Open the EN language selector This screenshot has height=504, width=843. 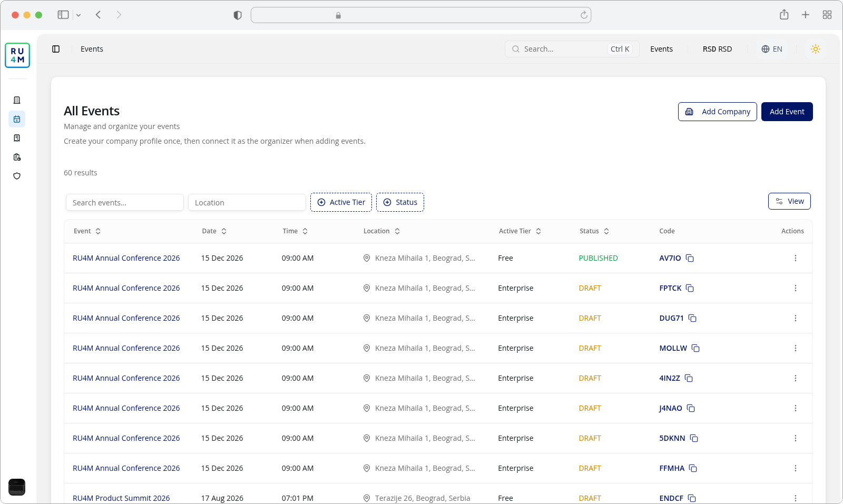(772, 49)
